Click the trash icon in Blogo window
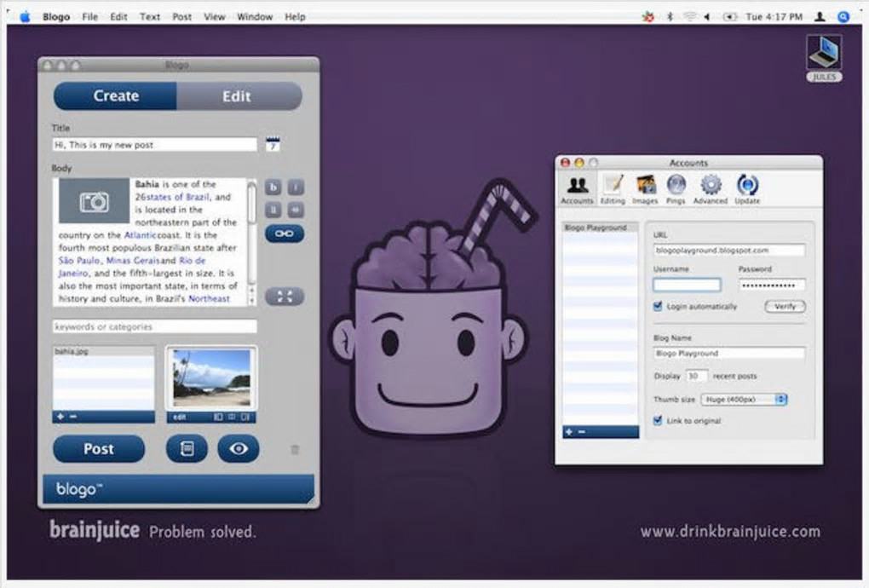 click(x=295, y=449)
